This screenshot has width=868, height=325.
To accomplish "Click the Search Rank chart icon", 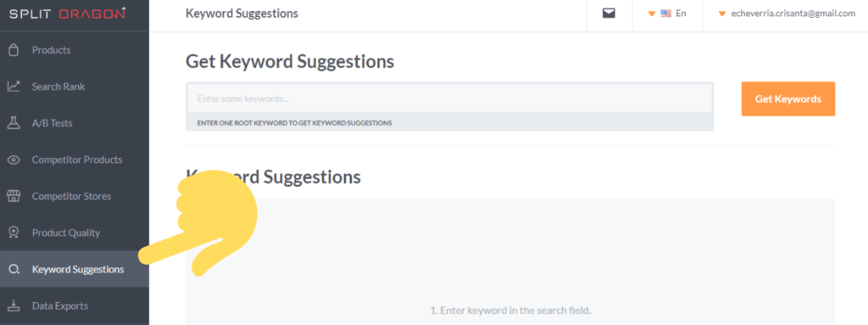I will pyautogui.click(x=14, y=87).
